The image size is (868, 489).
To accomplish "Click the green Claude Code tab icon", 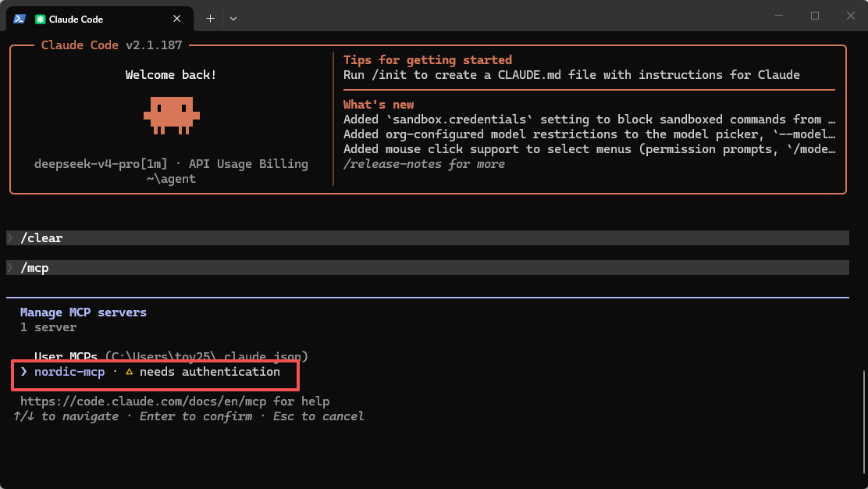I will click(x=40, y=19).
